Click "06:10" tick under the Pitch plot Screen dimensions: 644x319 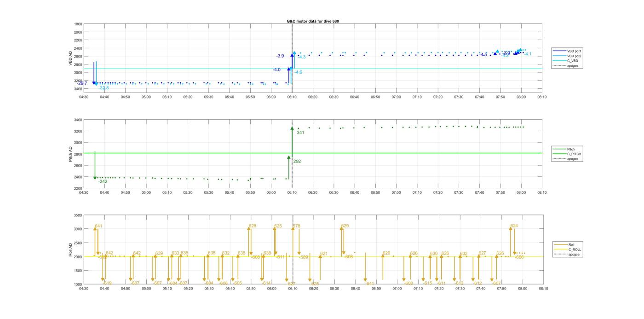point(292,193)
